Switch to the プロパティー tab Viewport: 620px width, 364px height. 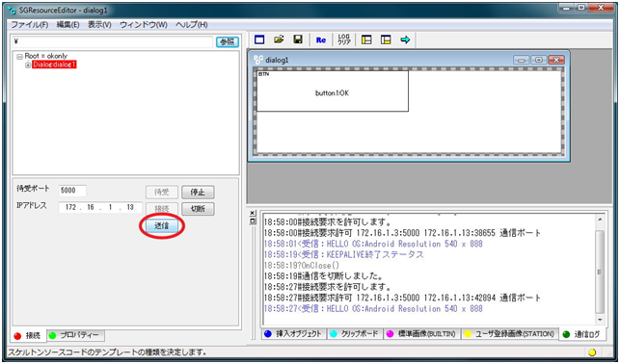coord(76,335)
